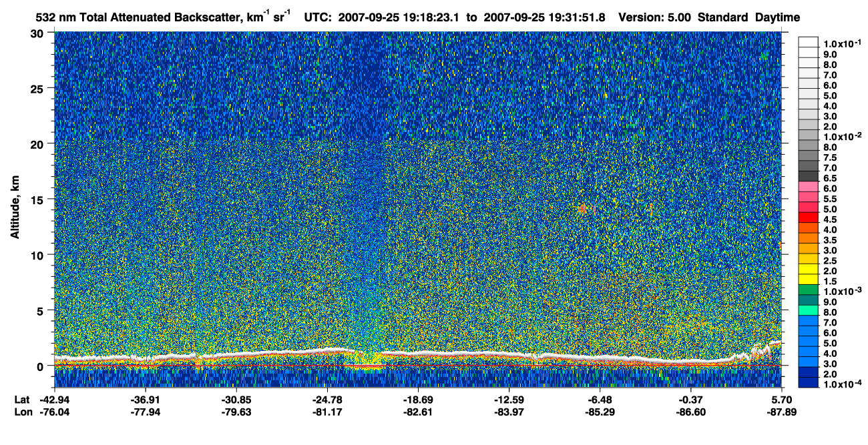Click the colorbar label "7.5"
Image resolution: width=868 pixels, height=445 pixels.
pos(830,157)
